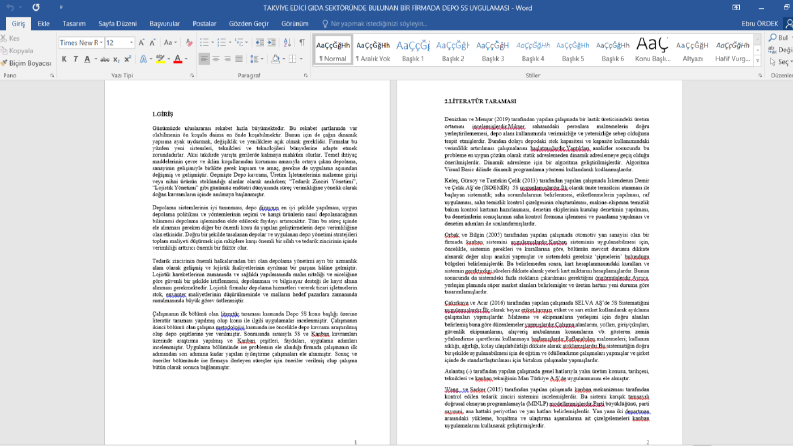Click the clear formatting eraser icon
The image size is (793, 446).
(189, 42)
